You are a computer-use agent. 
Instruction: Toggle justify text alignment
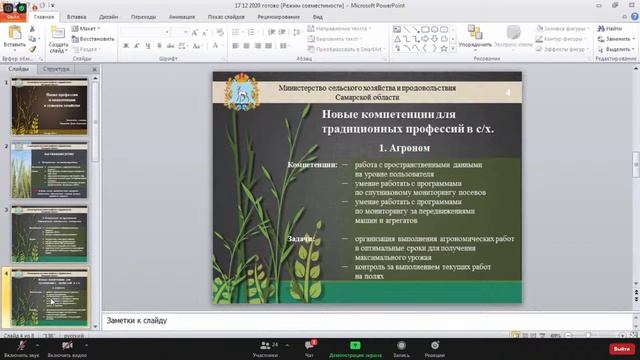(x=268, y=46)
